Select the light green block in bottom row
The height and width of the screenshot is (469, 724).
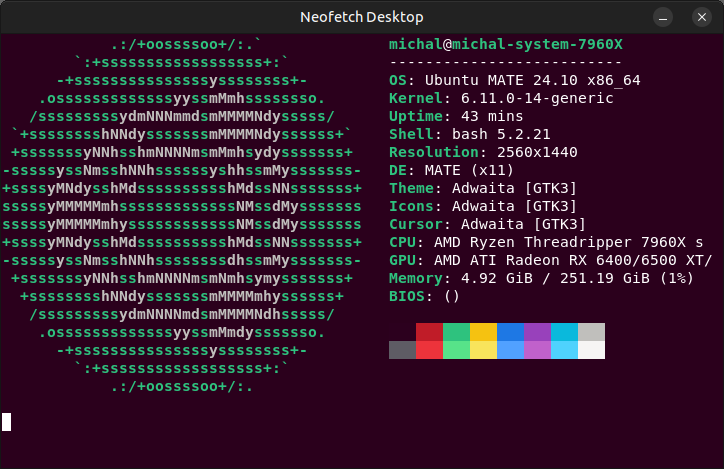point(456,350)
